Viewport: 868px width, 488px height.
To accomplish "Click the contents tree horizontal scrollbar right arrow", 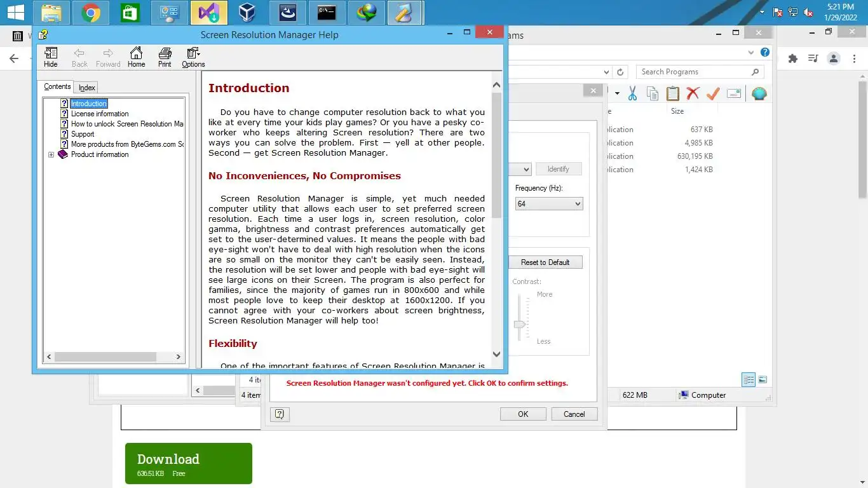I will (x=179, y=357).
